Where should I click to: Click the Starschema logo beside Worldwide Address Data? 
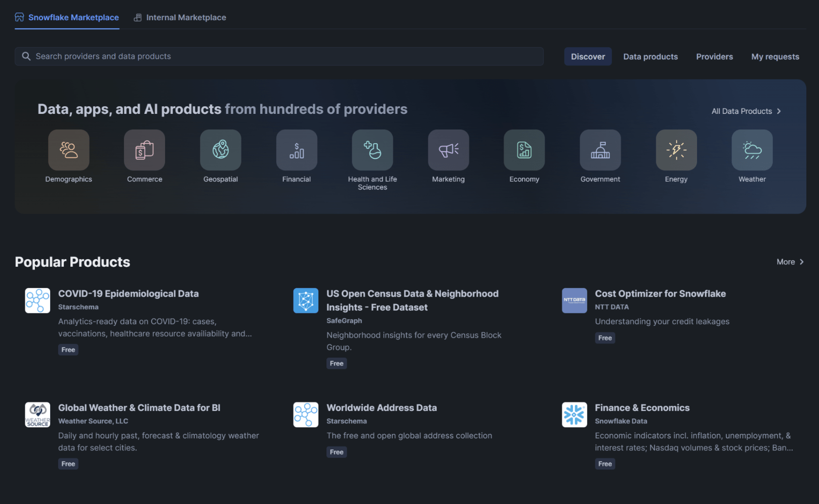(x=306, y=415)
